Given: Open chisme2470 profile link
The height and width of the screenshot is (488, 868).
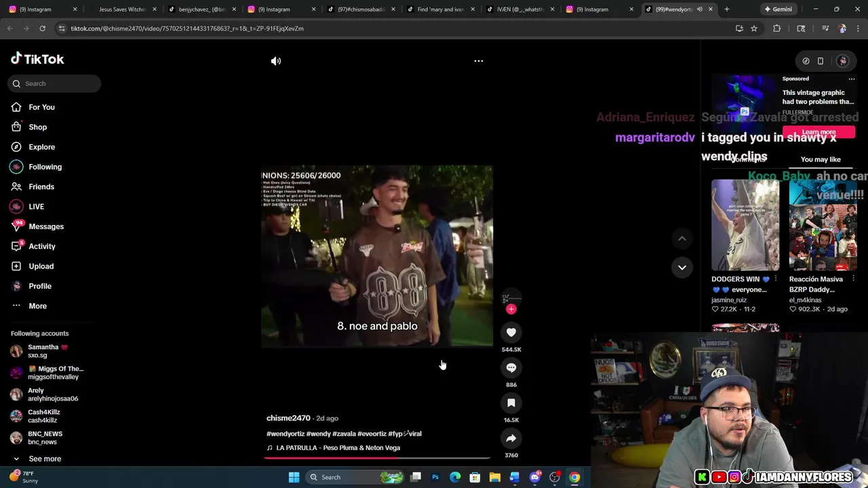Looking at the screenshot, I should pos(288,418).
